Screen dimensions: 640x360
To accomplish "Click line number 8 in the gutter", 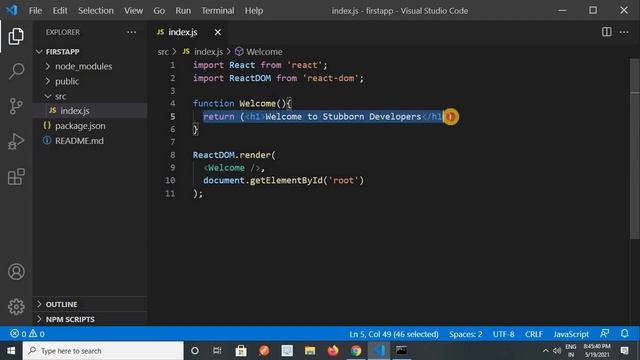I will click(173, 155).
